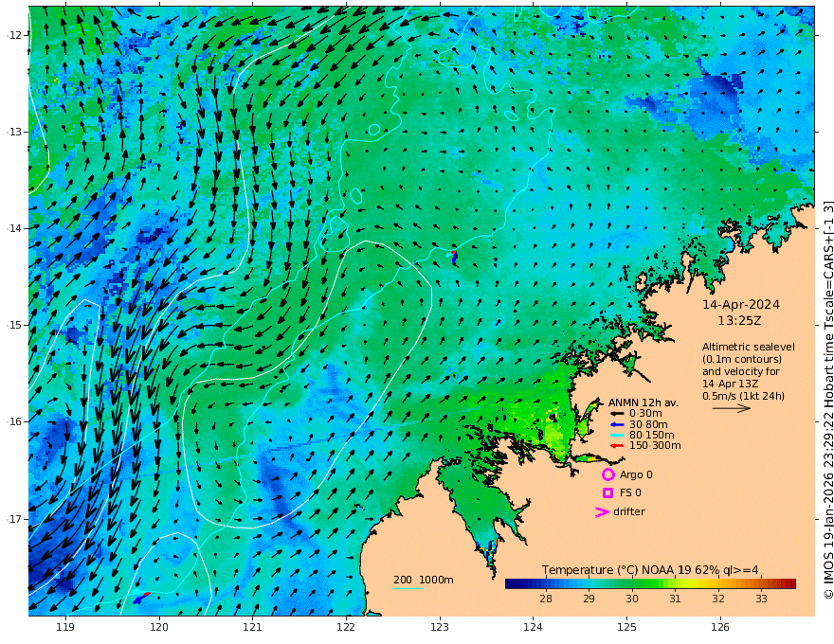Click the 33 tick label on colorbar
The image size is (834, 644).
(x=761, y=599)
